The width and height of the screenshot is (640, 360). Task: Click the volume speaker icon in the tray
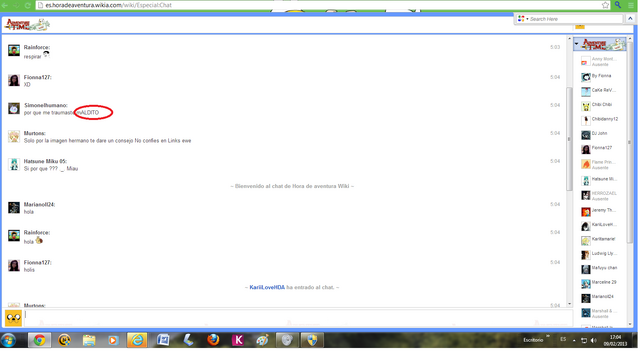coord(594,340)
